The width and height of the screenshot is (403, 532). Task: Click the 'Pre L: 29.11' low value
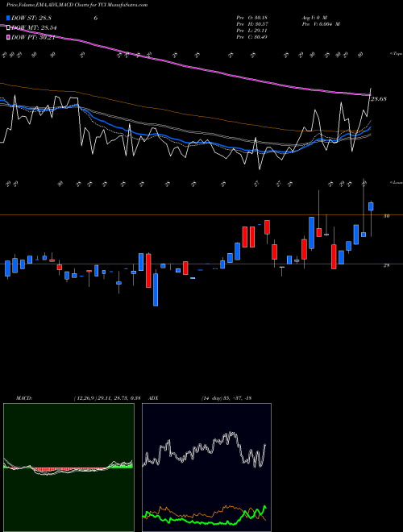pyautogui.click(x=251, y=30)
